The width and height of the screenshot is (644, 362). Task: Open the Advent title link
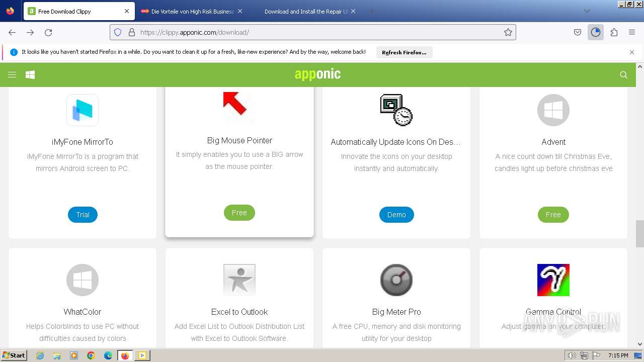[x=553, y=142]
